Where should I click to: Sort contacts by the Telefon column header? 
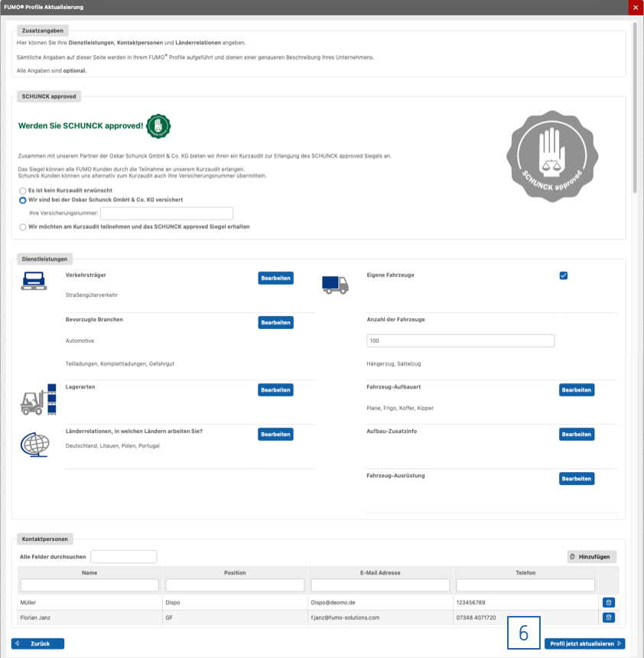pos(525,573)
